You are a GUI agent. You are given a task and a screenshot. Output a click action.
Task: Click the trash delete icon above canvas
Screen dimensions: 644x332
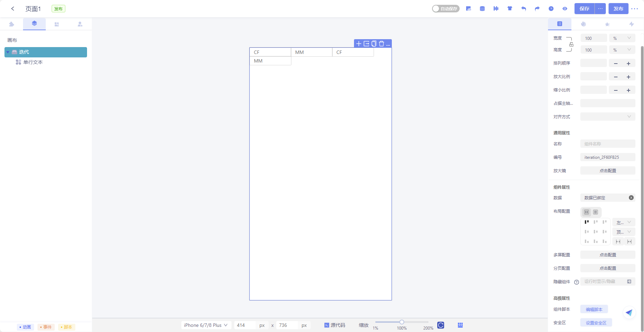(381, 44)
